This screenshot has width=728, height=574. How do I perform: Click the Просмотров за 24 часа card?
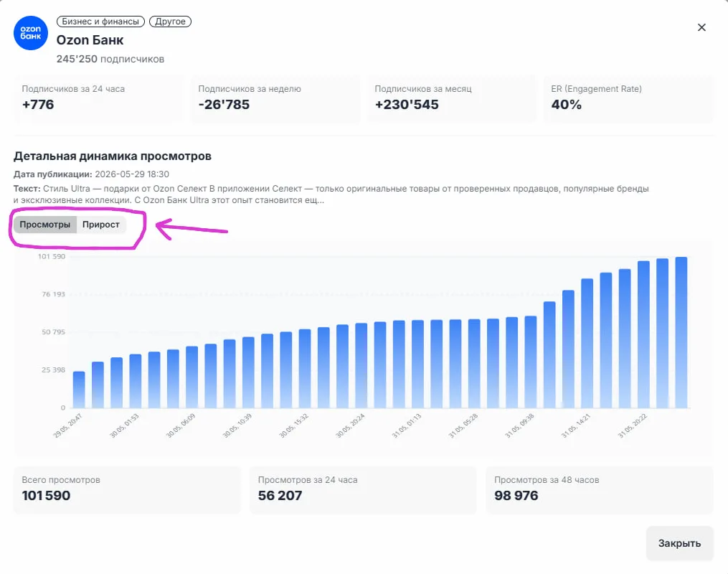tap(363, 490)
